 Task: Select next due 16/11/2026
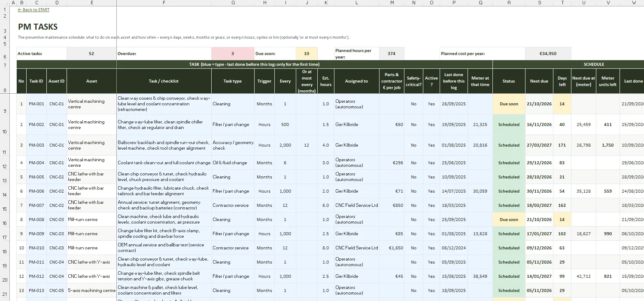(539, 125)
